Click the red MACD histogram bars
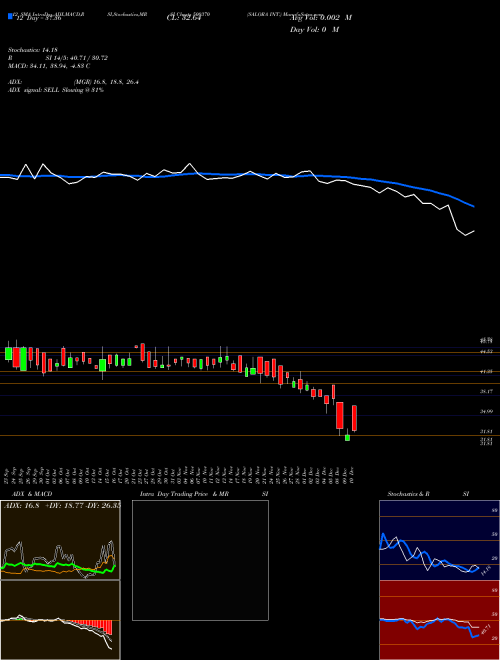This screenshot has width=500, height=660. (x=91, y=627)
